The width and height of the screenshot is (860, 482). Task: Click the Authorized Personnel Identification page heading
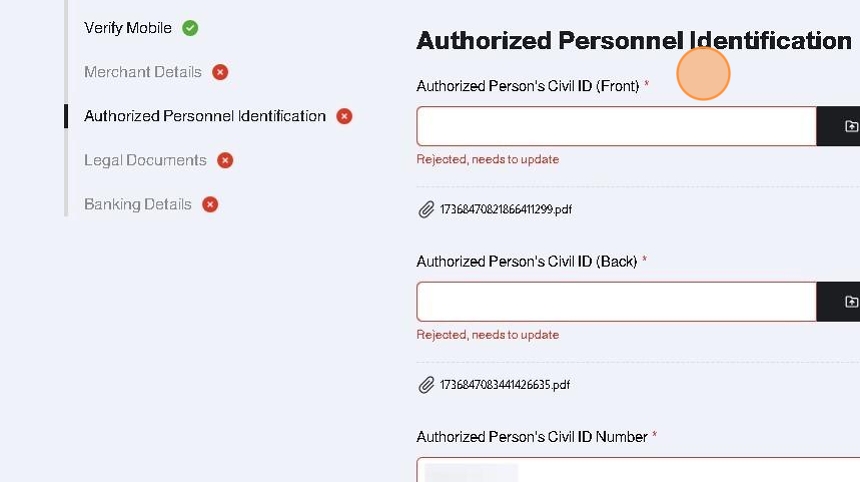[x=633, y=40]
